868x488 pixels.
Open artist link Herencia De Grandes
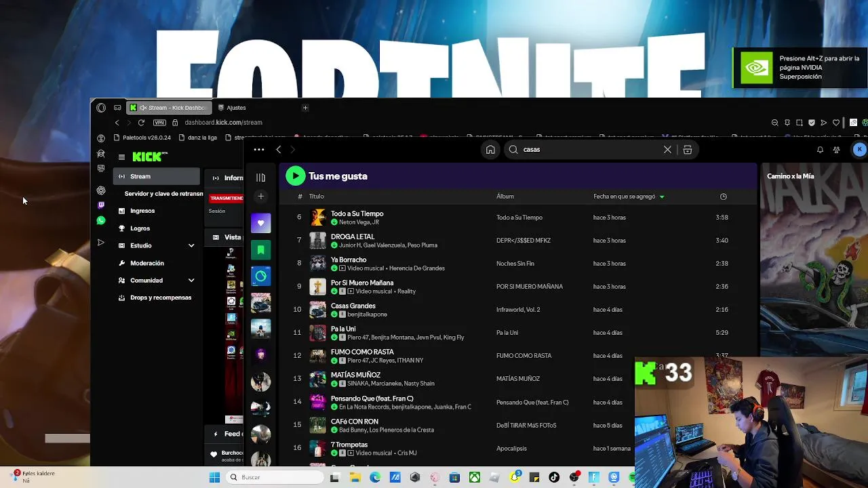click(x=417, y=268)
